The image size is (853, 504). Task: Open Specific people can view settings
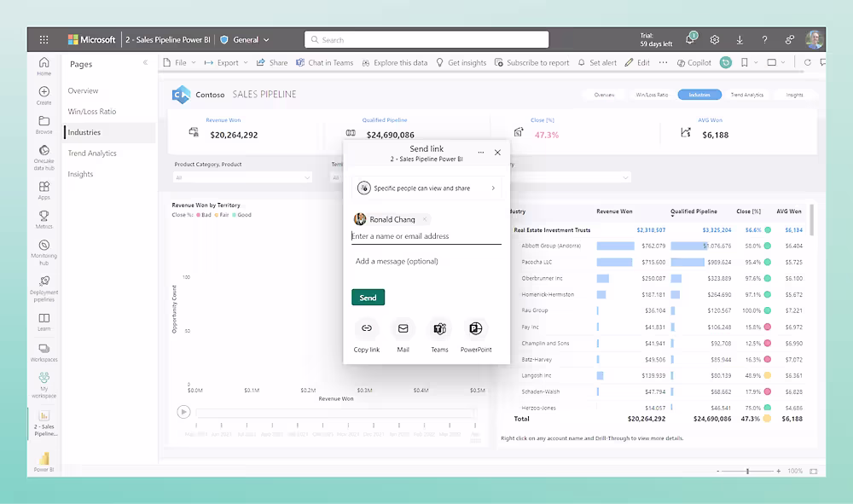pos(426,188)
